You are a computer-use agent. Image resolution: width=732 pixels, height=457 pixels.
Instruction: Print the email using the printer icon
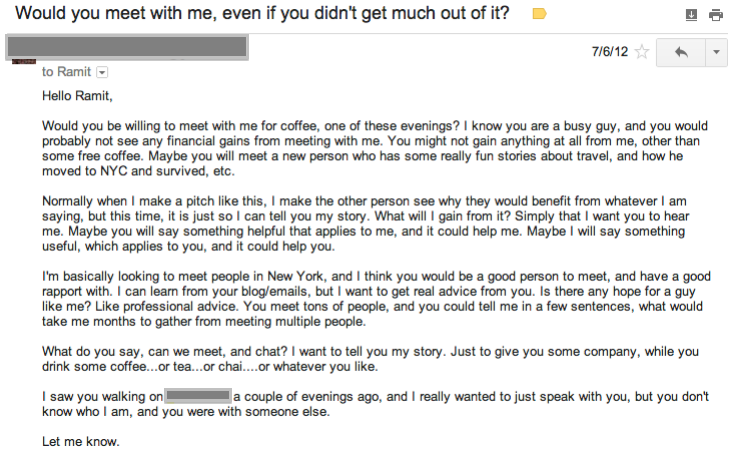(x=716, y=15)
